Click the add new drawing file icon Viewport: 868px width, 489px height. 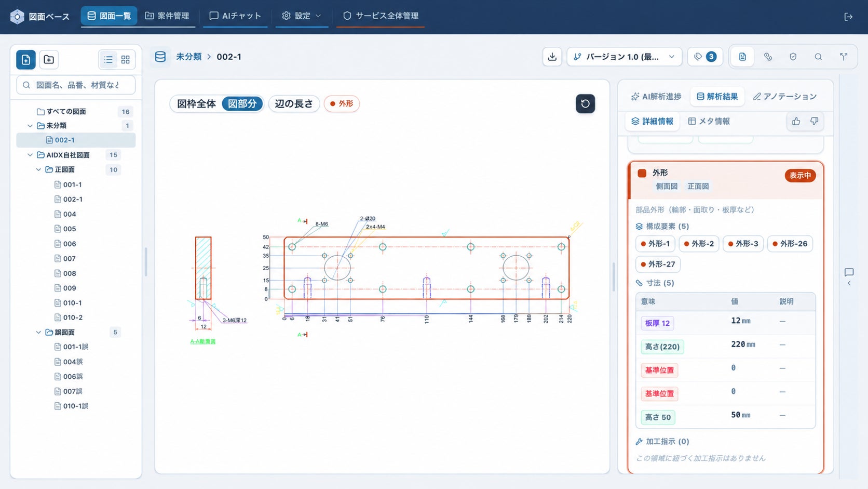coord(26,60)
